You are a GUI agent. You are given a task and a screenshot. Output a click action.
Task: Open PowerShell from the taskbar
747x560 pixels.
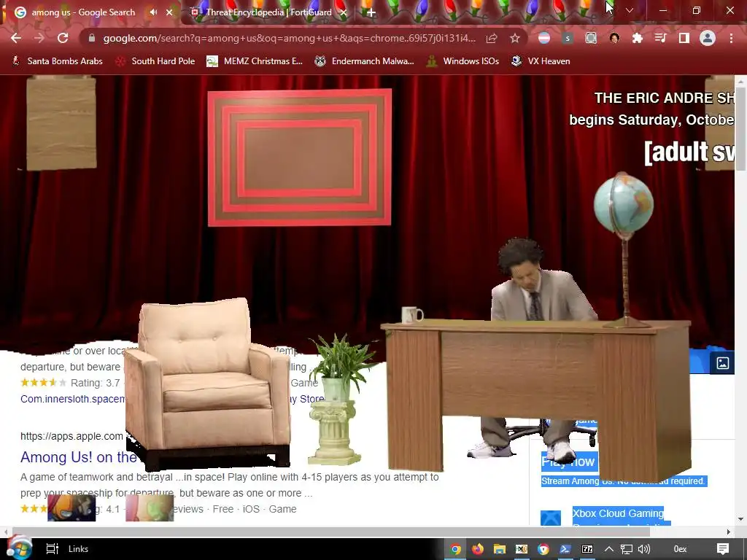point(565,549)
